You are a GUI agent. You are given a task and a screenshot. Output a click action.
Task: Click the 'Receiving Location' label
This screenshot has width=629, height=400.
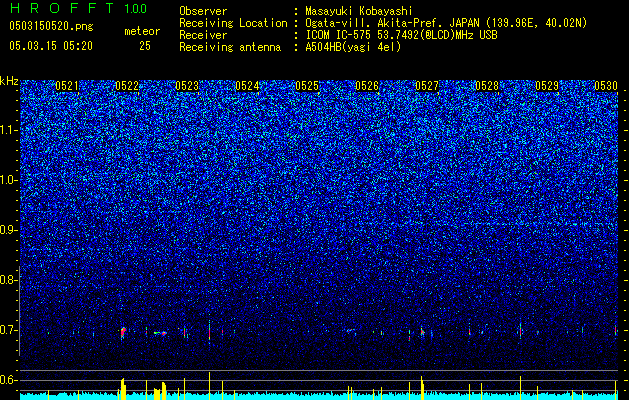click(233, 23)
